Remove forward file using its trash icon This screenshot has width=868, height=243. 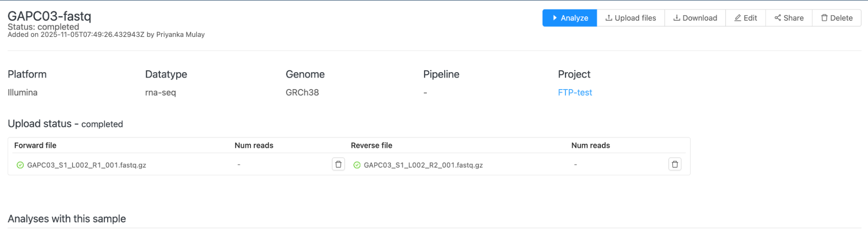click(x=338, y=164)
